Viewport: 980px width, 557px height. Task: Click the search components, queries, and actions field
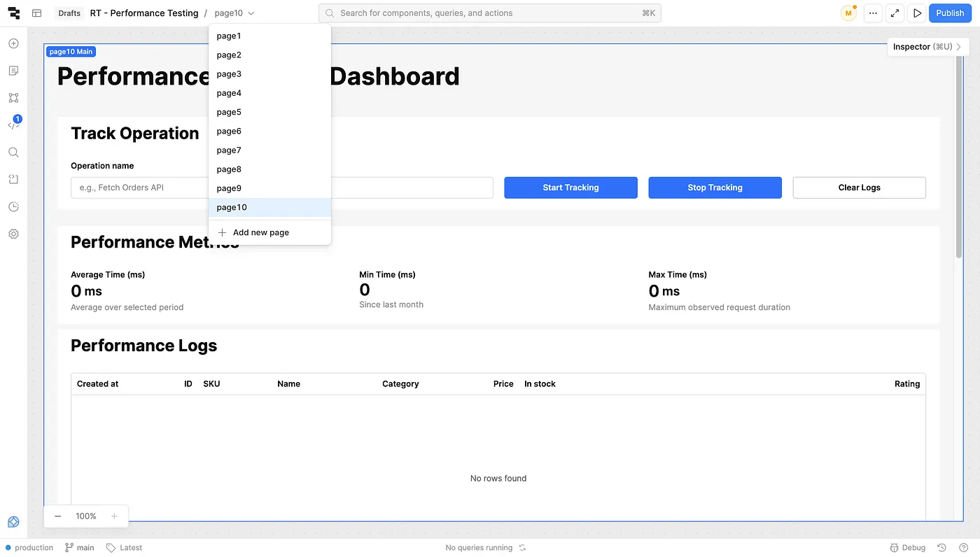pos(490,13)
